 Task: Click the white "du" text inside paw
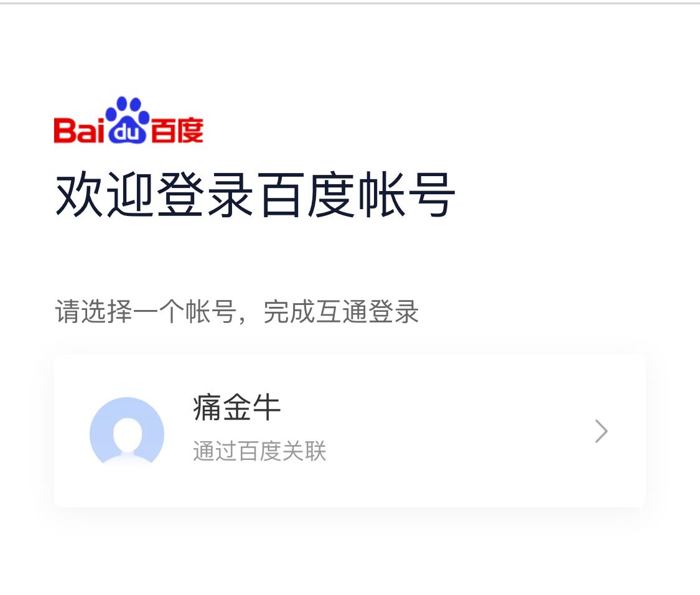[x=127, y=132]
